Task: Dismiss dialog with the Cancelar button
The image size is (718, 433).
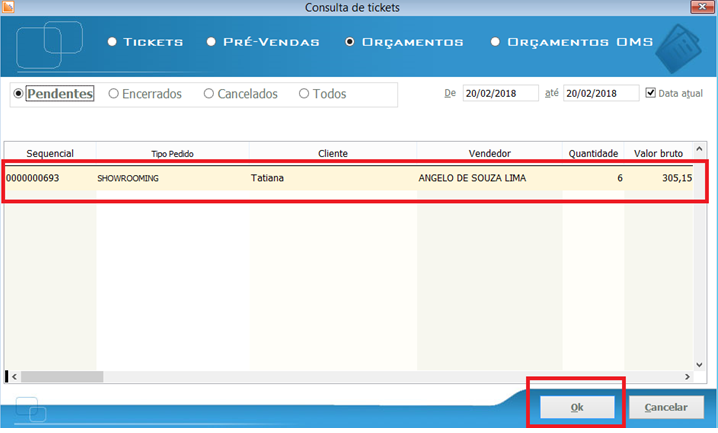Action: 666,407
